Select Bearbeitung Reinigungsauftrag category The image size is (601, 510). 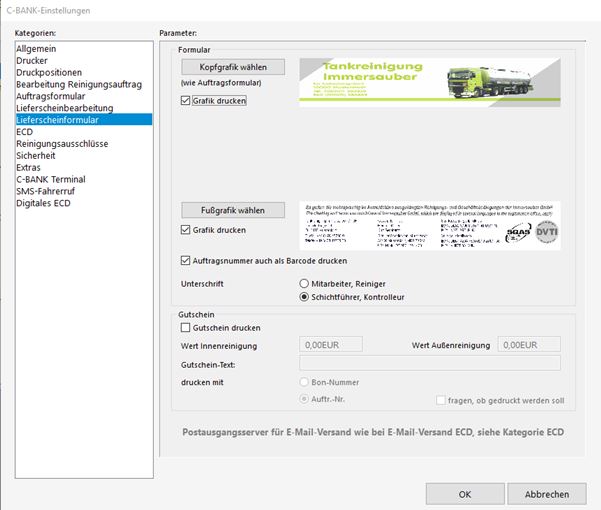click(x=79, y=83)
